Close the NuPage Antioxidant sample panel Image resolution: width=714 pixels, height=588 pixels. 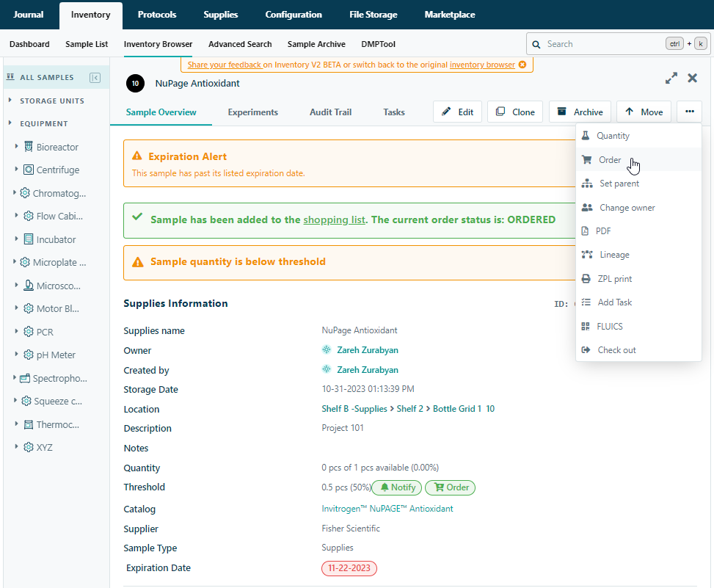coord(692,78)
